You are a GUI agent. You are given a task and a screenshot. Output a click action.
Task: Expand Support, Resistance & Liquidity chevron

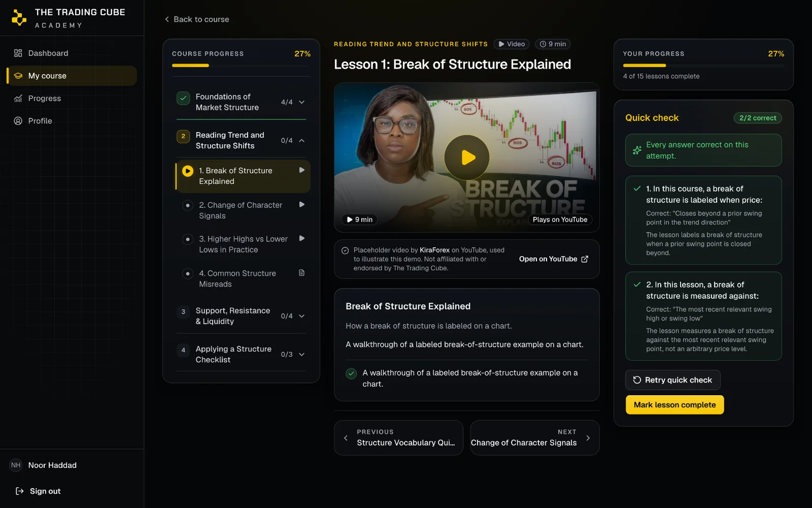point(302,316)
